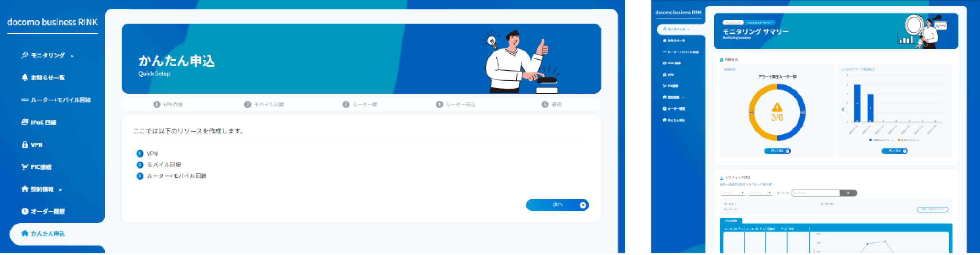
Task: Click the 次へ button
Action: coord(557,205)
